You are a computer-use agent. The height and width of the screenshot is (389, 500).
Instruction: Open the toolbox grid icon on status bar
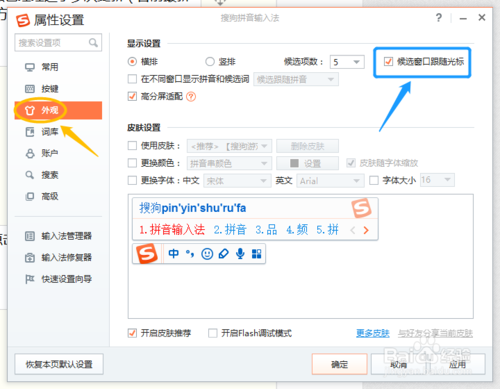pyautogui.click(x=256, y=254)
